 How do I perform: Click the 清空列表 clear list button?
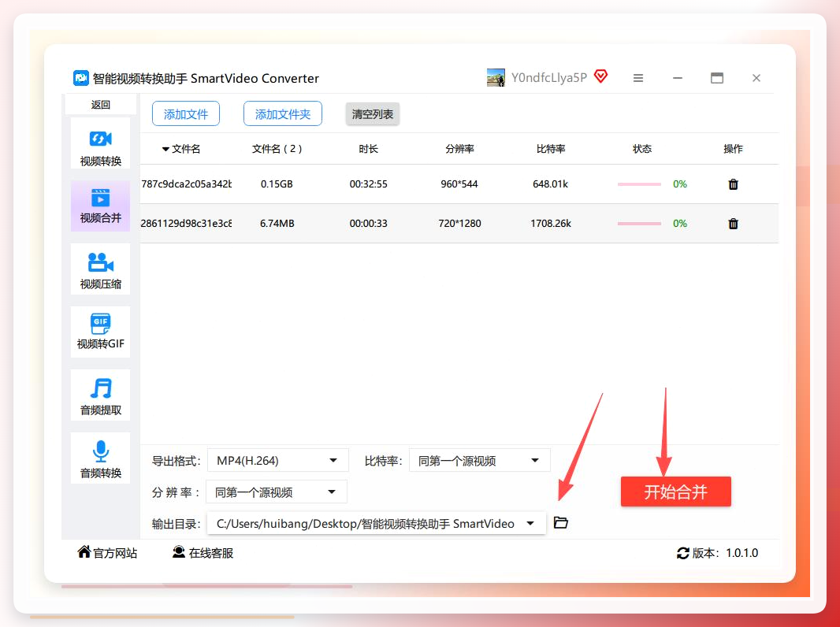point(372,114)
